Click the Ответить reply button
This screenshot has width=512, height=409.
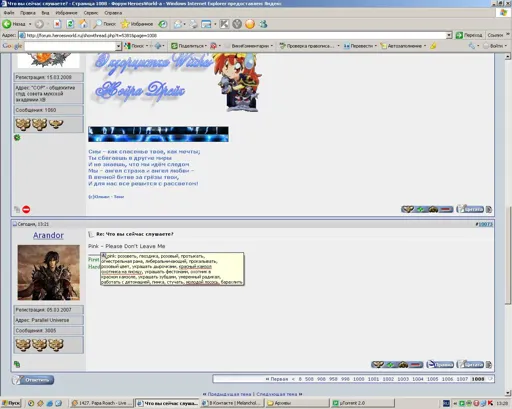click(33, 380)
